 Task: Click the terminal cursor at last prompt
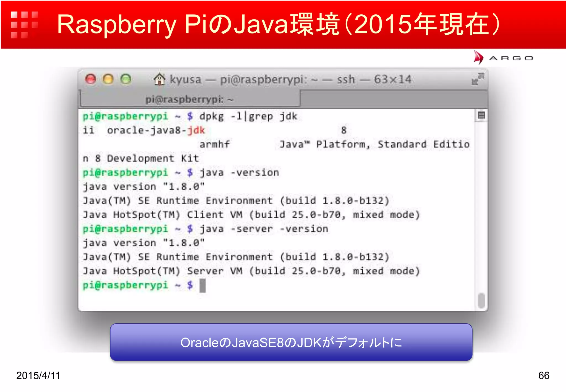click(203, 286)
